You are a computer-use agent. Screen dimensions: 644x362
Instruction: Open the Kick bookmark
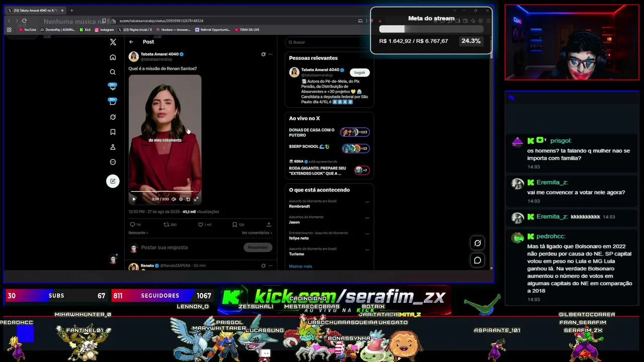pyautogui.click(x=85, y=30)
